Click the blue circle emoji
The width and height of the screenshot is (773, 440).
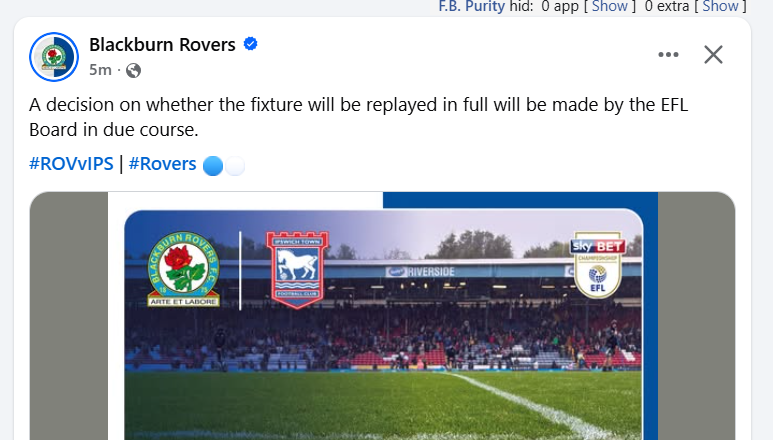[x=213, y=166]
